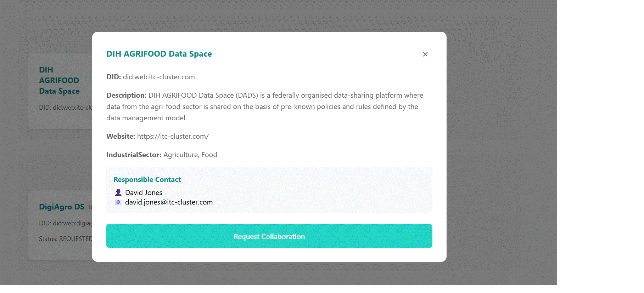
Task: Click the david.jones@itc-cluster.com email address
Action: [169, 202]
